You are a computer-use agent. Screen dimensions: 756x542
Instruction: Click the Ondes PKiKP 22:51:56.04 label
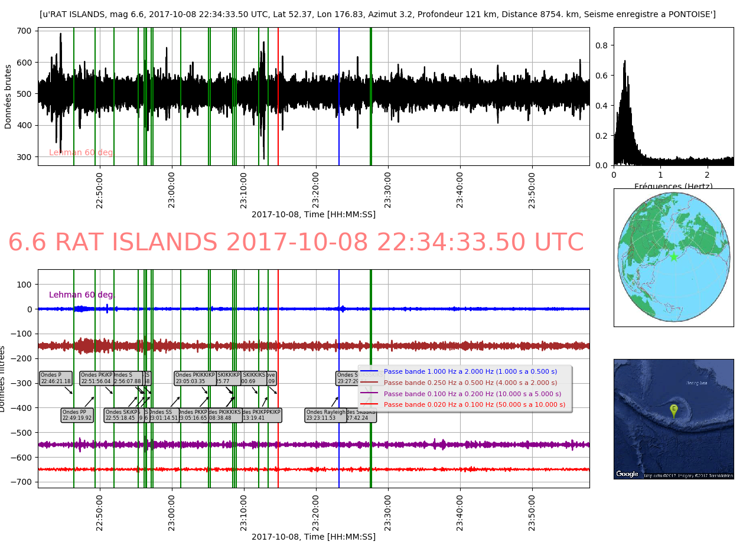click(x=96, y=378)
